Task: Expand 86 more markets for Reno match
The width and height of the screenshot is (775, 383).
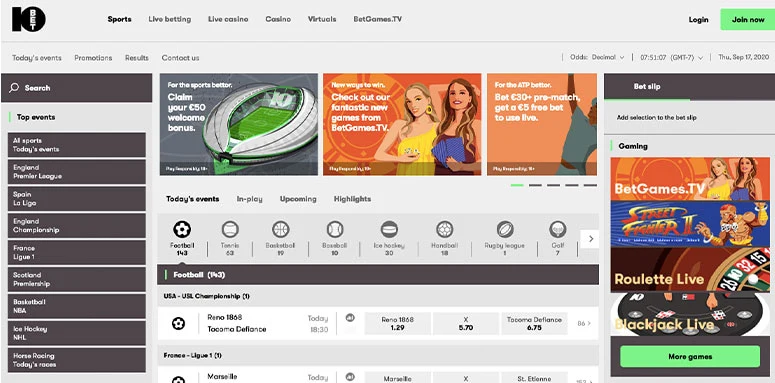Action: 584,324
